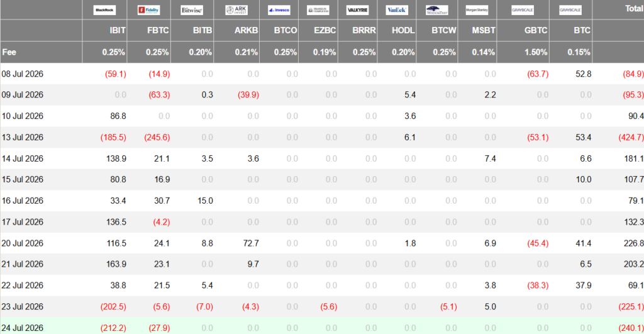The width and height of the screenshot is (644, 334).
Task: Click the total outflow value (424.7)
Action: 631,137
